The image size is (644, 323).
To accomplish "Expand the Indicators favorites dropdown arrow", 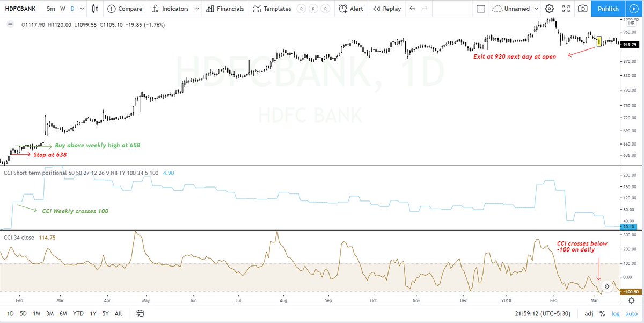I will pos(197,9).
